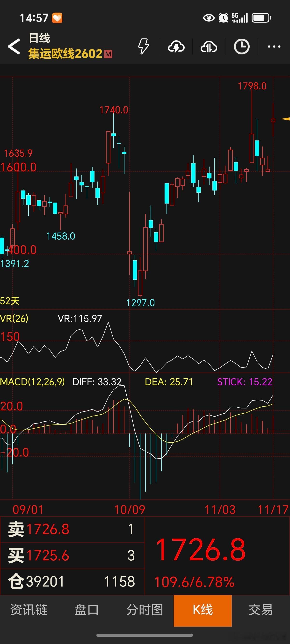This screenshot has width=290, height=644.
Task: Tap the 买 1725.6 bid row
Action: [72, 556]
